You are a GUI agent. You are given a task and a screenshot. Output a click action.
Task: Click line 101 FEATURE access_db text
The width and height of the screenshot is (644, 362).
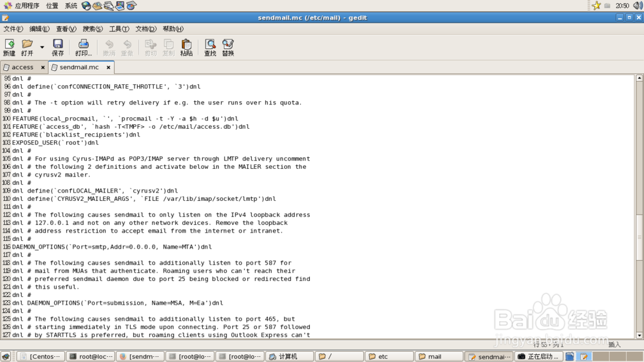click(x=131, y=126)
